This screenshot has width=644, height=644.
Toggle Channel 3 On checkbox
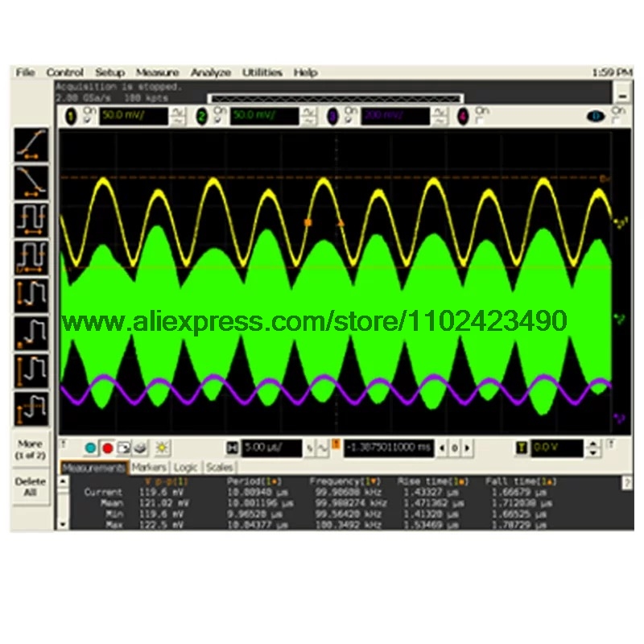coord(349,120)
